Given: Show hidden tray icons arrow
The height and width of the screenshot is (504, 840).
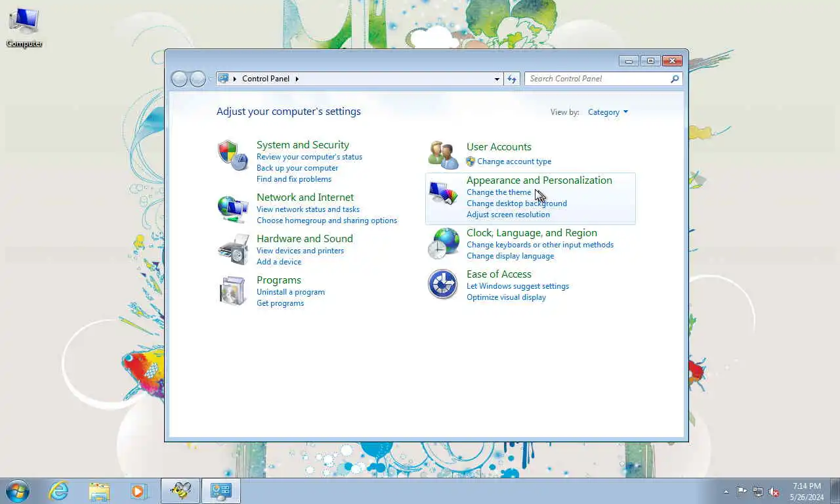Looking at the screenshot, I should click(726, 492).
